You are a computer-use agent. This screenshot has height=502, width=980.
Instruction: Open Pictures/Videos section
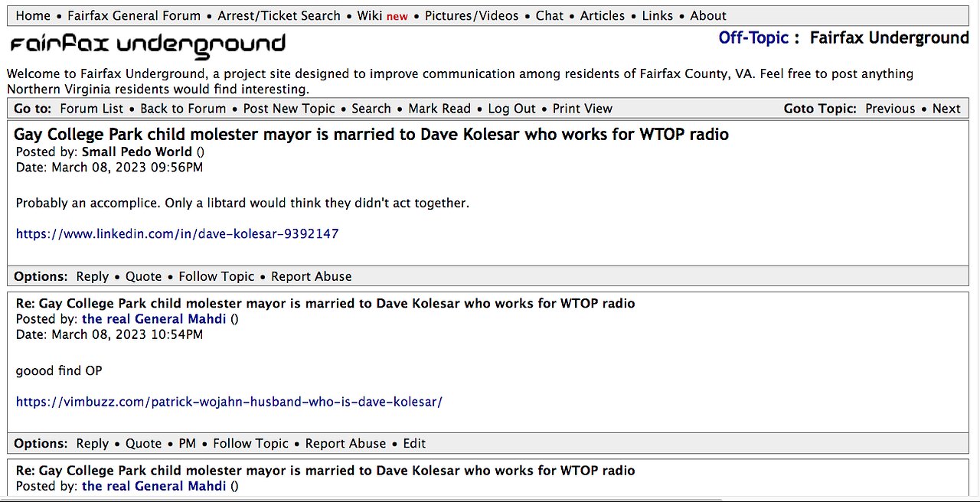pyautogui.click(x=472, y=15)
